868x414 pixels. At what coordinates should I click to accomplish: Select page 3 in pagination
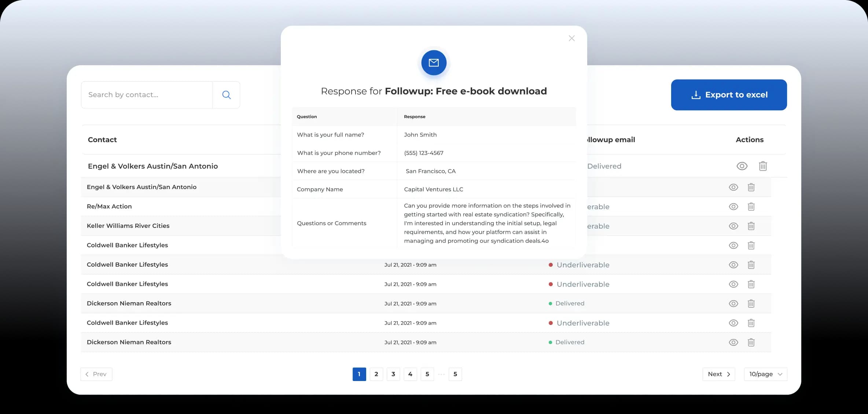point(393,374)
